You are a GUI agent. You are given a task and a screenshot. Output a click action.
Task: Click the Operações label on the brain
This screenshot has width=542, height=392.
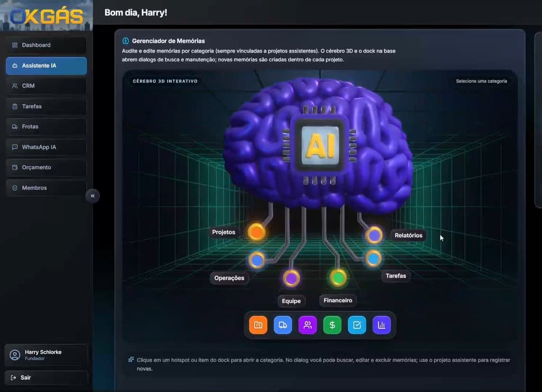click(229, 278)
